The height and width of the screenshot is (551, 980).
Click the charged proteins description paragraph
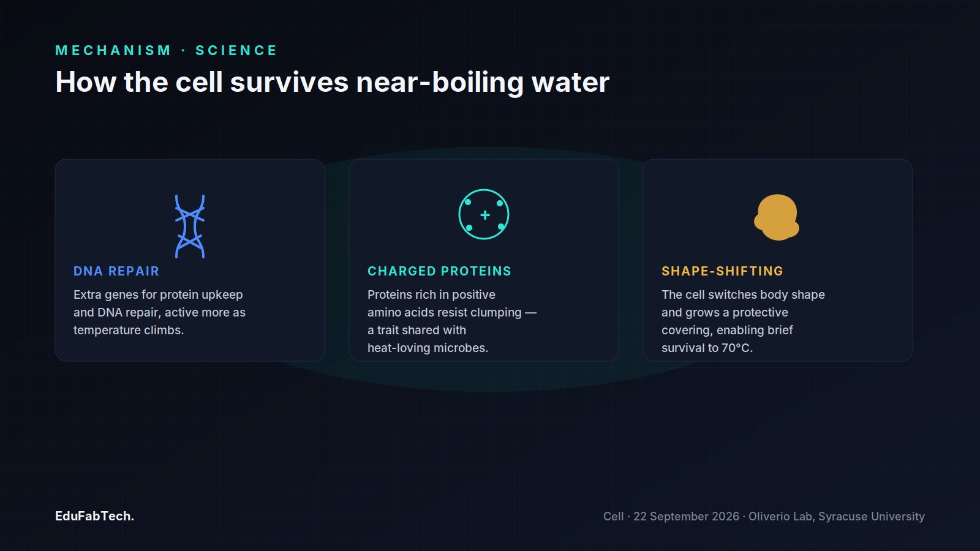[452, 321]
